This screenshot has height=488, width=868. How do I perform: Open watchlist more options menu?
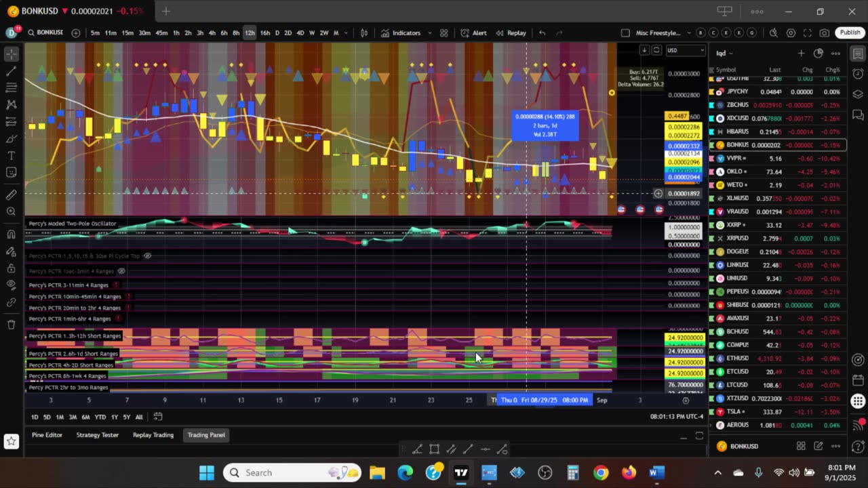(835, 53)
